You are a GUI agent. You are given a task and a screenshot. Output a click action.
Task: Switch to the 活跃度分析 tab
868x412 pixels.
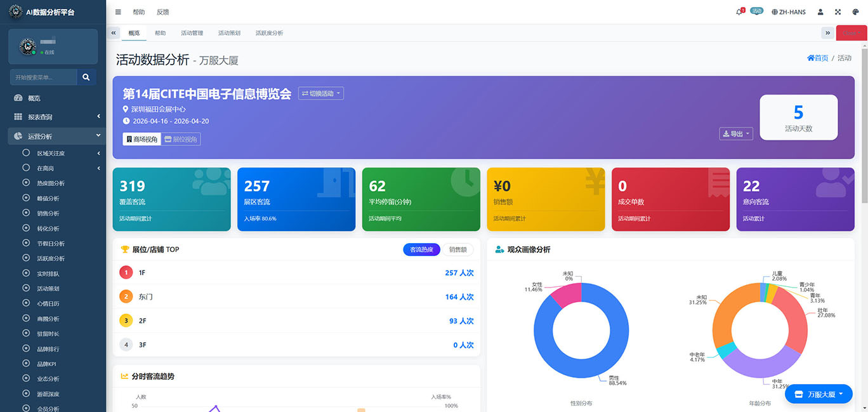click(x=270, y=33)
